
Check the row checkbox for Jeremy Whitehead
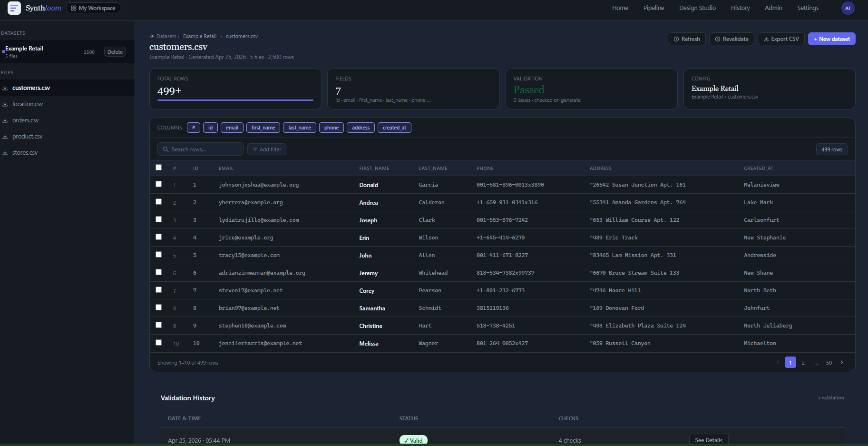click(159, 272)
